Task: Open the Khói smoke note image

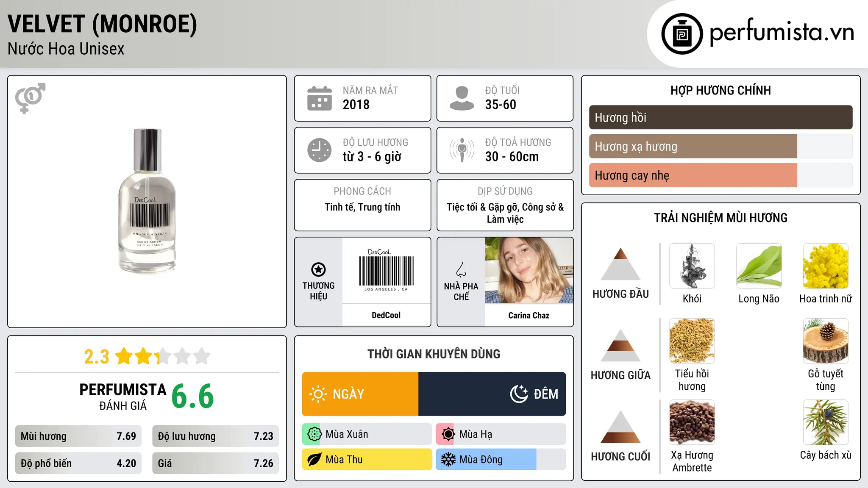Action: tap(692, 266)
